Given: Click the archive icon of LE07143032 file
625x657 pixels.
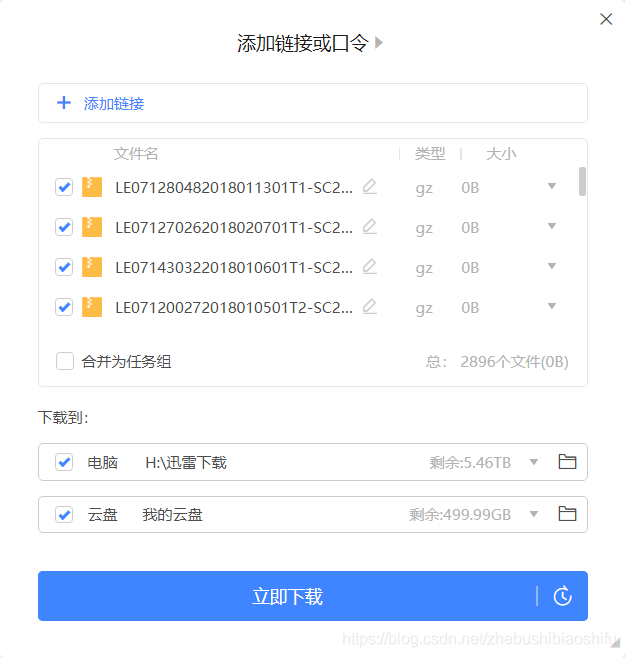Looking at the screenshot, I should coord(92,267).
